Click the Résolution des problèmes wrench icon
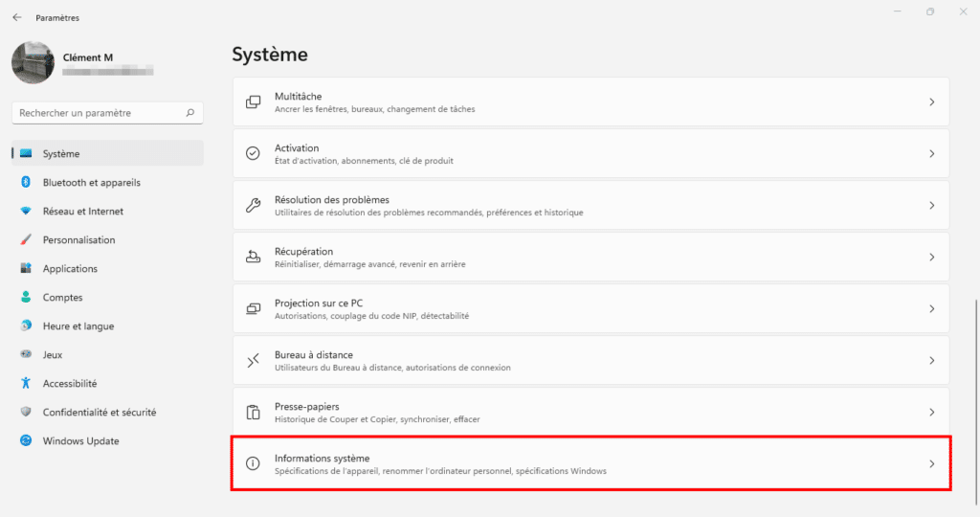 pos(254,205)
